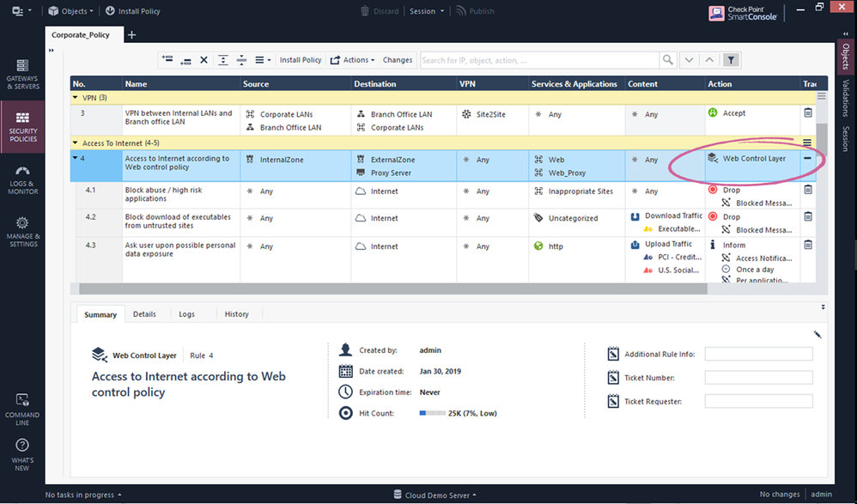Click the Track dash of rule 4
857x504 pixels.
[x=807, y=159]
